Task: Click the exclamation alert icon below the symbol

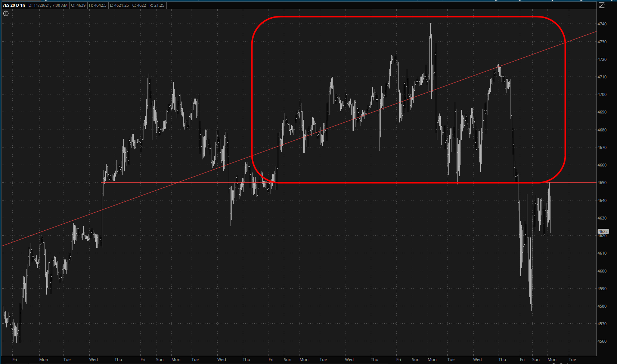Action: pos(6,13)
